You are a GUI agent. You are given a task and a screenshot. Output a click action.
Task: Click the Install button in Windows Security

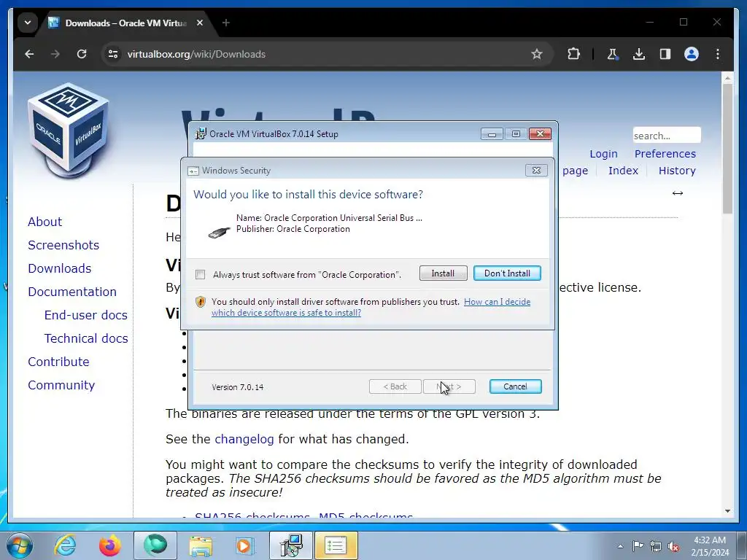click(443, 273)
